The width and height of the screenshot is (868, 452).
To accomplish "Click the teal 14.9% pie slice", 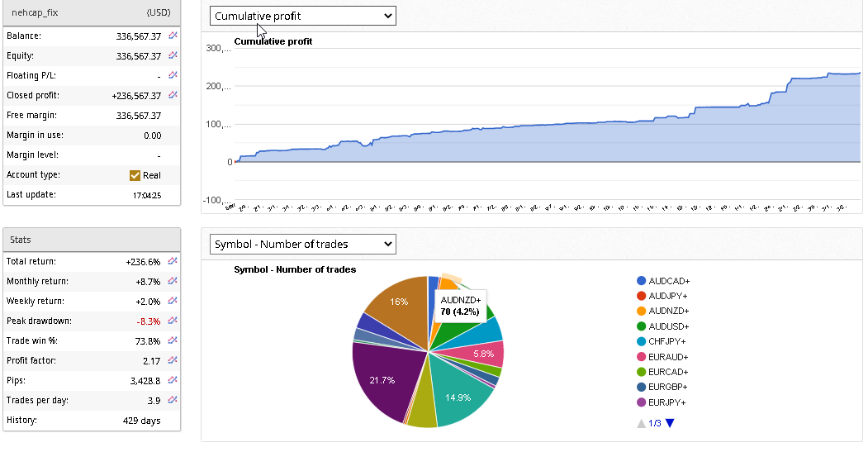I will tap(460, 395).
